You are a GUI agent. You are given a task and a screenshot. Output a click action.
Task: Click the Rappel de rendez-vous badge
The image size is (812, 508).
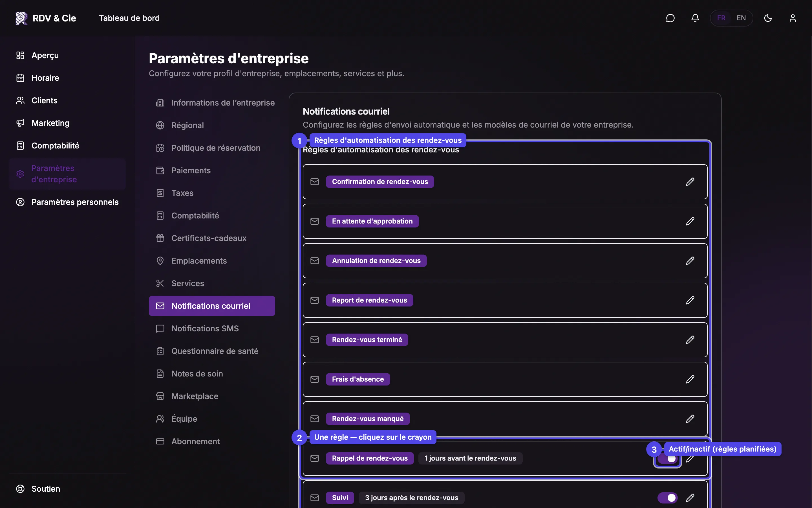pos(370,458)
